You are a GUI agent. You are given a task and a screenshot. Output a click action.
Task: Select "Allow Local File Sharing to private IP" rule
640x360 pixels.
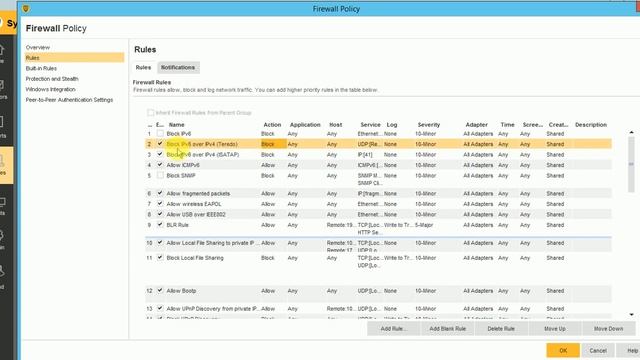coord(213,243)
